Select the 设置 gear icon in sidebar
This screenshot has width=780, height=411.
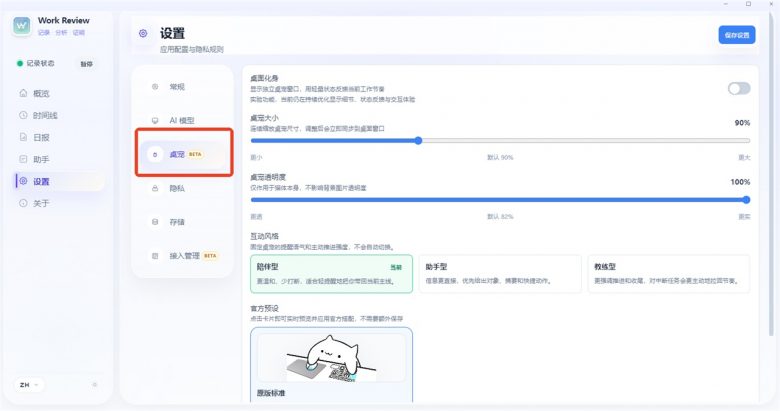[23, 181]
